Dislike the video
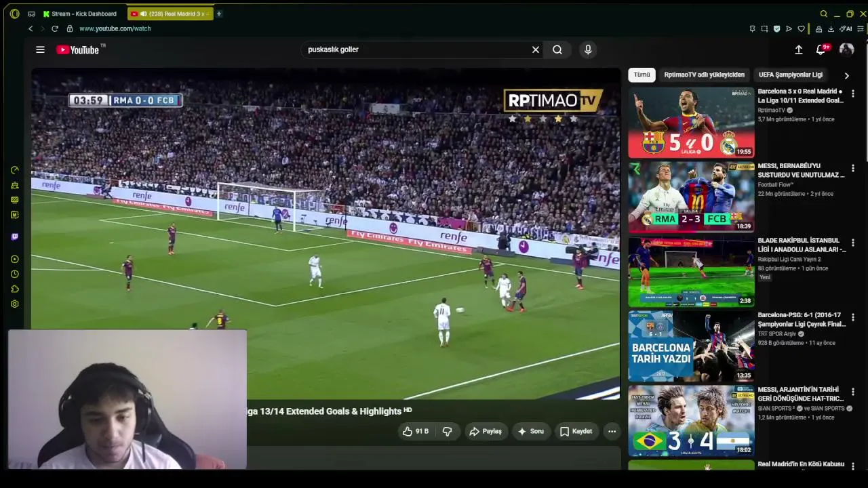The image size is (868, 488). pos(447,431)
